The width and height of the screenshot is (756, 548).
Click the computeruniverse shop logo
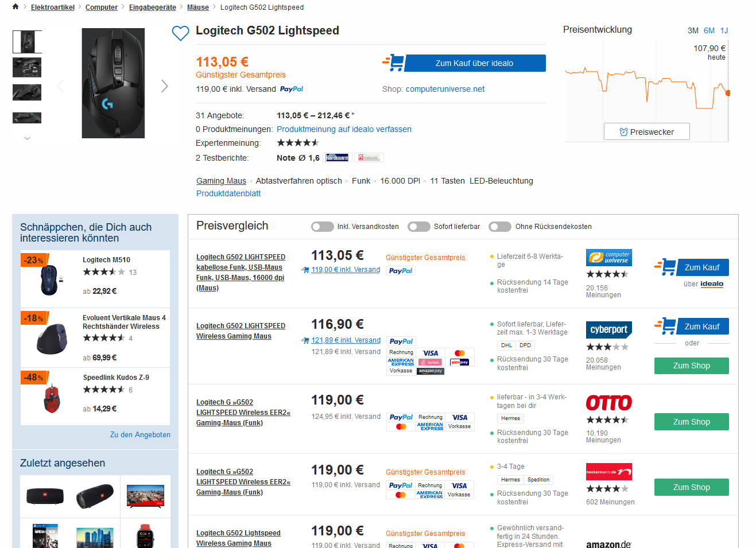pyautogui.click(x=608, y=258)
